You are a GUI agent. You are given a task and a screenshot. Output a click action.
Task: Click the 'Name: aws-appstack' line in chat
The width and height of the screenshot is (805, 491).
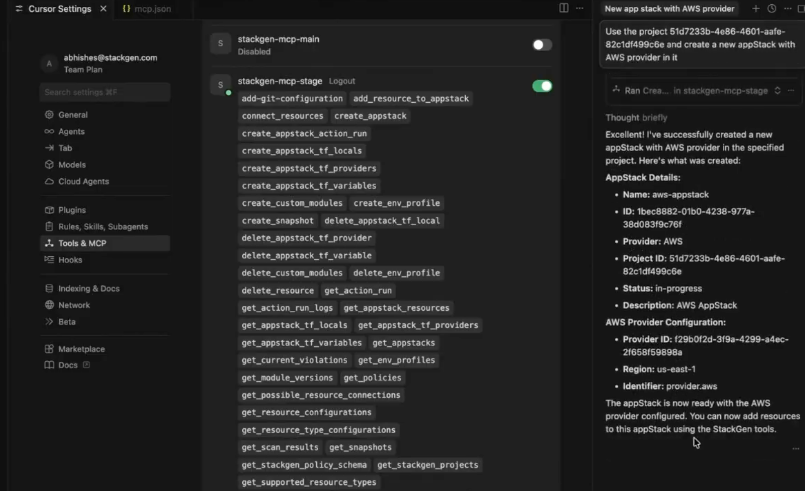(x=665, y=195)
